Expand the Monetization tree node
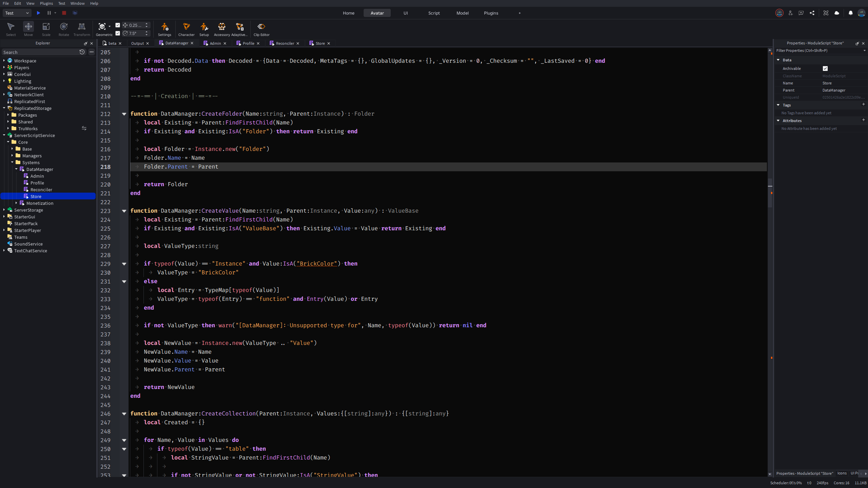 pyautogui.click(x=16, y=203)
